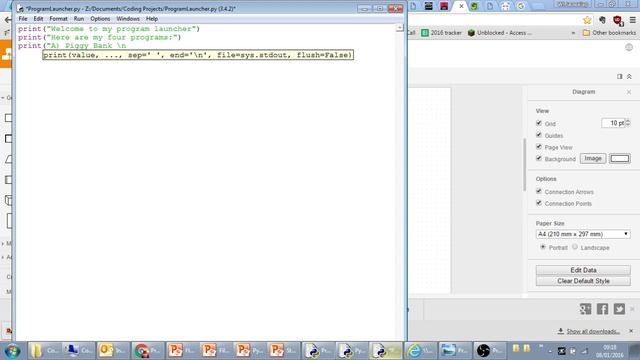Click the 'Here are my four programs:' code line
This screenshot has height=360, width=640.
(99, 37)
